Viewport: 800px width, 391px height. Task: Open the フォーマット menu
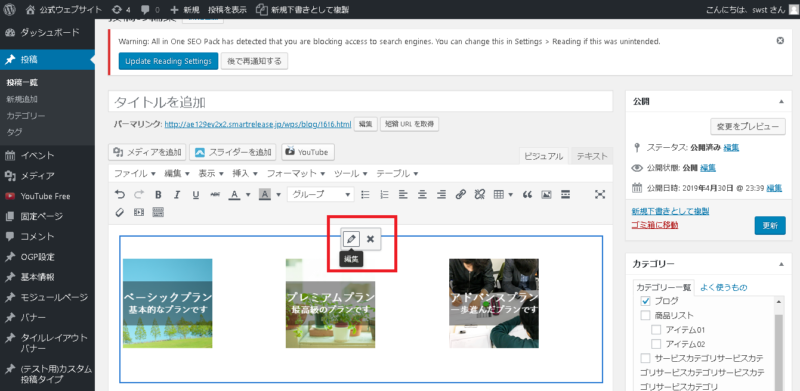[x=296, y=174]
